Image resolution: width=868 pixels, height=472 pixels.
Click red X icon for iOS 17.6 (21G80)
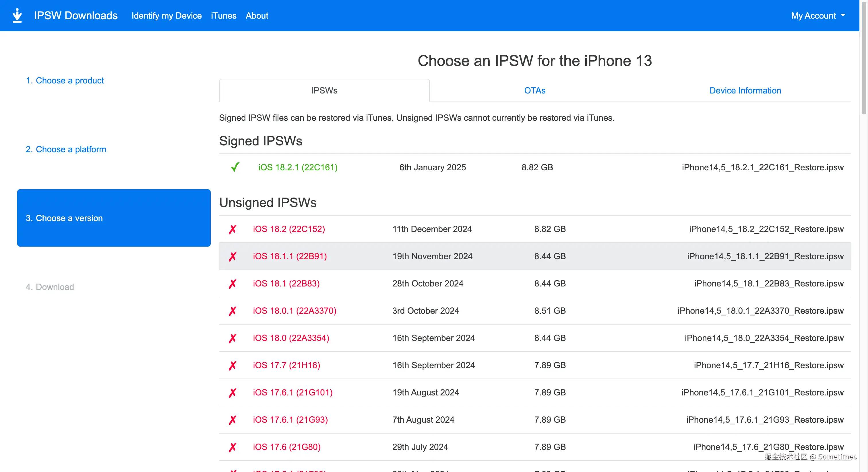pyautogui.click(x=232, y=447)
